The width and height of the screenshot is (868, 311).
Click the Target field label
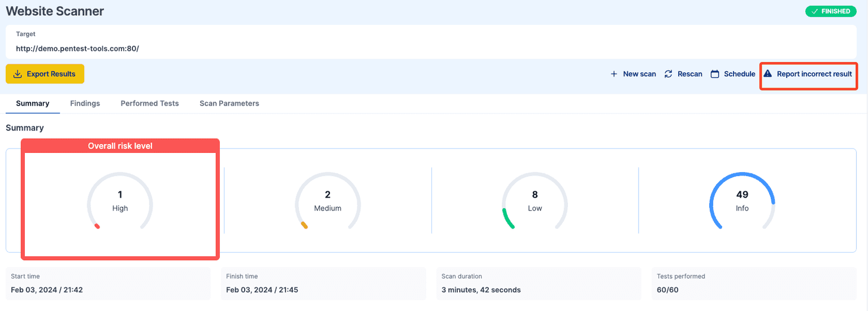[25, 34]
